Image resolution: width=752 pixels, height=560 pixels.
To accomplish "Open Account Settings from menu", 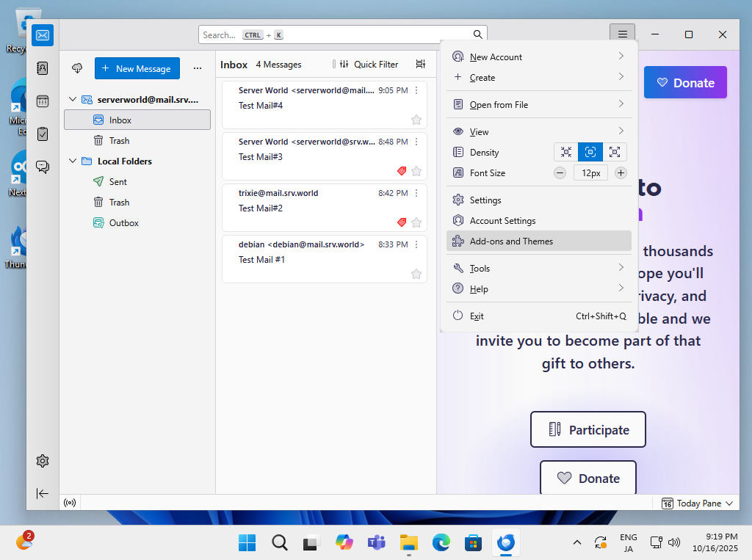I will tap(502, 221).
